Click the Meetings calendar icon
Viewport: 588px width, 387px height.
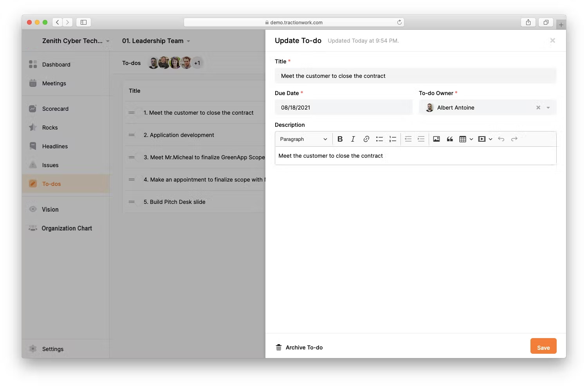coord(33,83)
